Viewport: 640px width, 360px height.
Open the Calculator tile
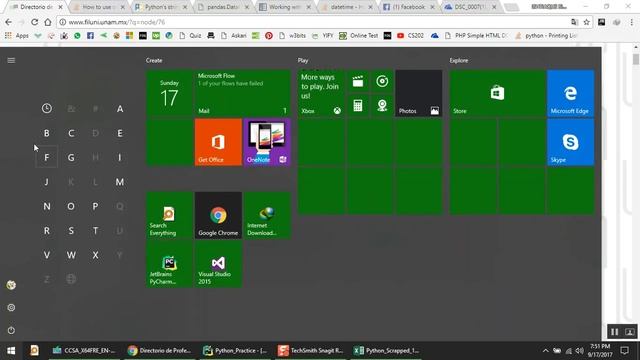click(358, 106)
